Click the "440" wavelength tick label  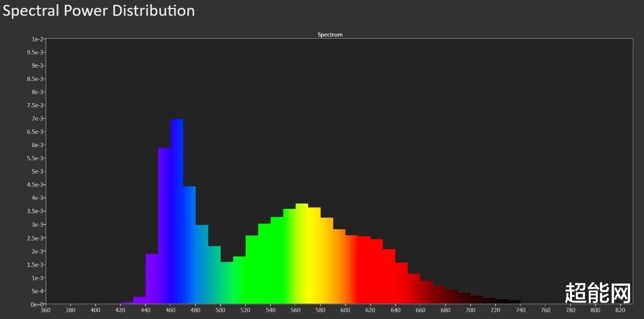pyautogui.click(x=145, y=310)
